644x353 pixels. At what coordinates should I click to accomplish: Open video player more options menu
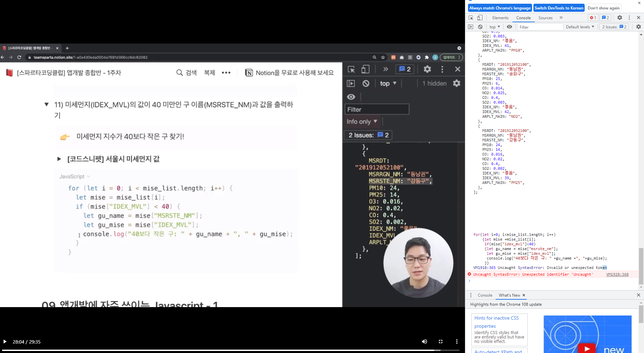[457, 342]
